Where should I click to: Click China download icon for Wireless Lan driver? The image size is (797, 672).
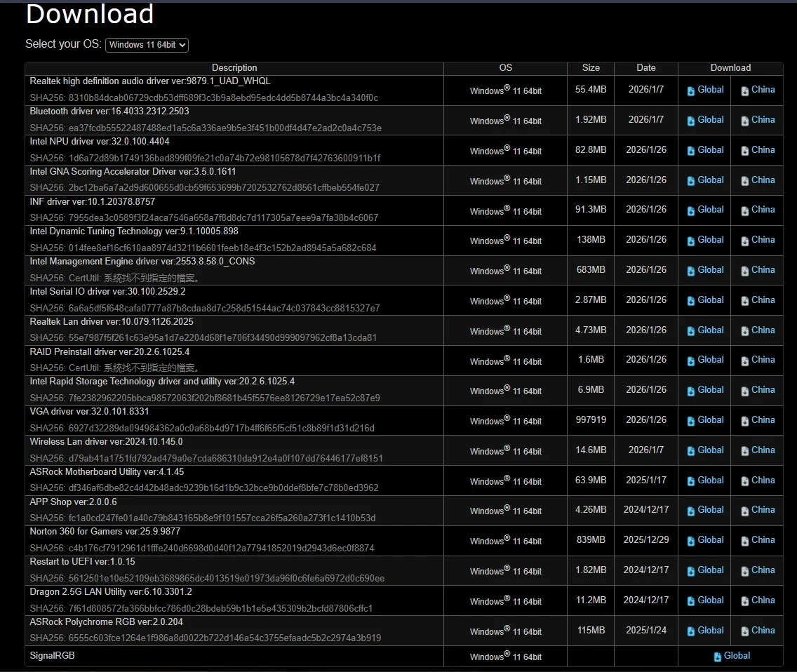click(744, 451)
